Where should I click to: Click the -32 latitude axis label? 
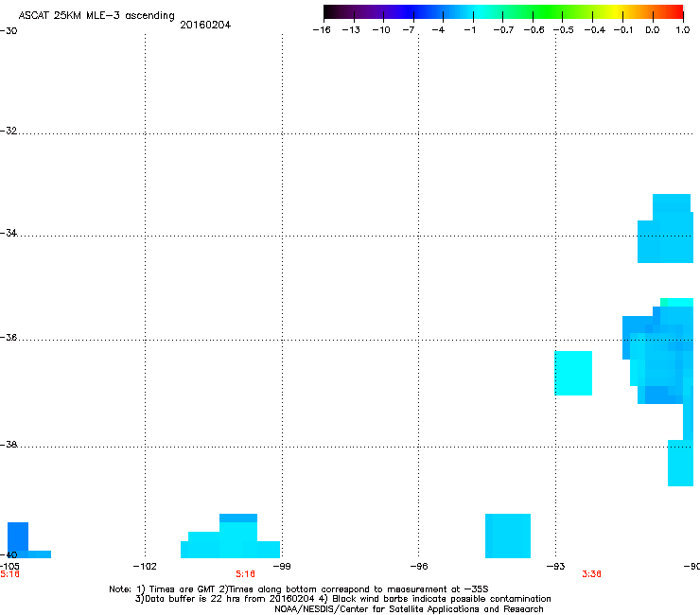tap(9, 131)
